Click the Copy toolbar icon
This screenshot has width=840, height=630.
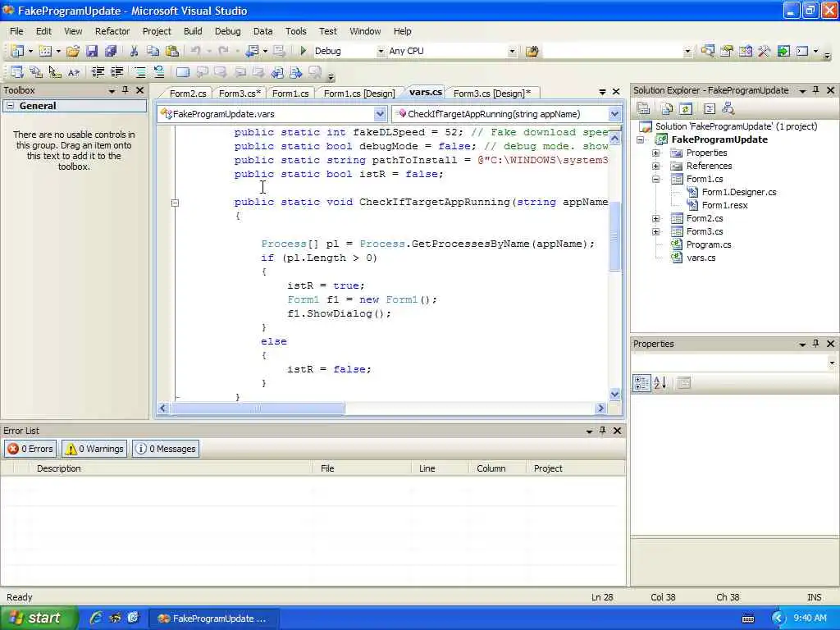tap(153, 51)
